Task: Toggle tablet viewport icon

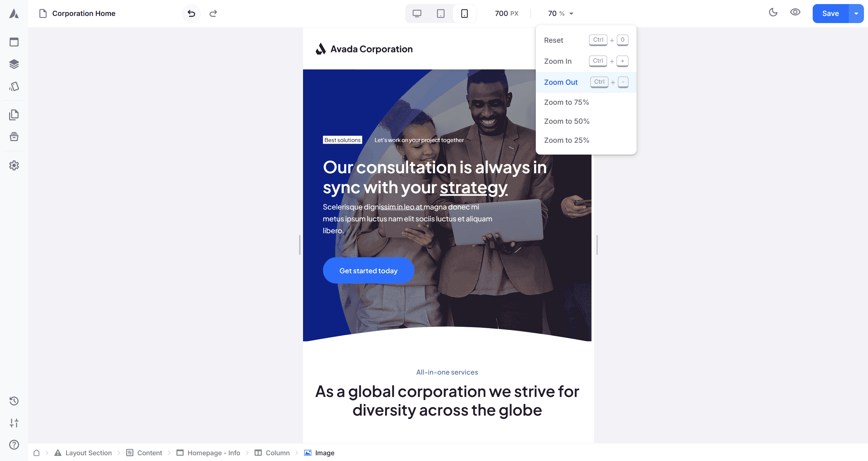Action: 440,13
